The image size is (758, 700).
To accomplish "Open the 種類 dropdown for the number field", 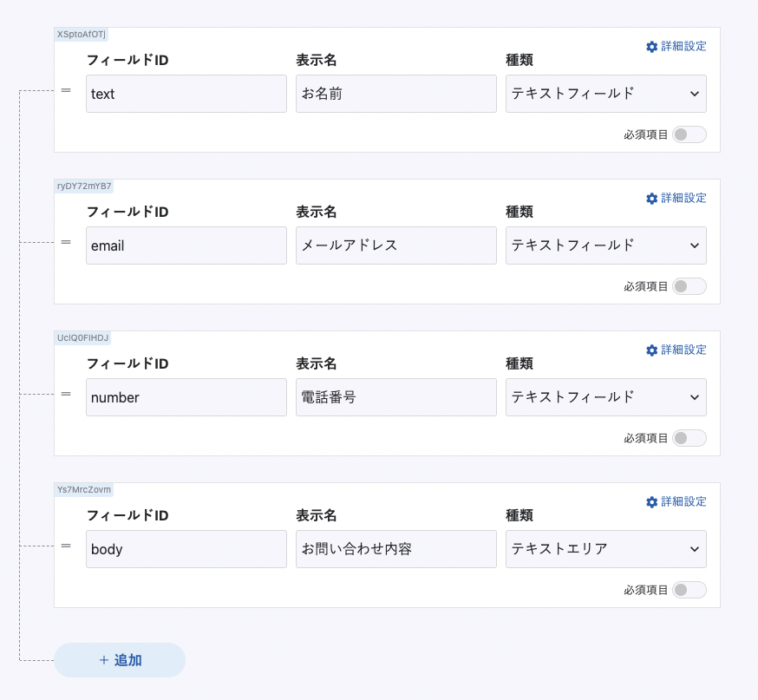I will coord(605,397).
